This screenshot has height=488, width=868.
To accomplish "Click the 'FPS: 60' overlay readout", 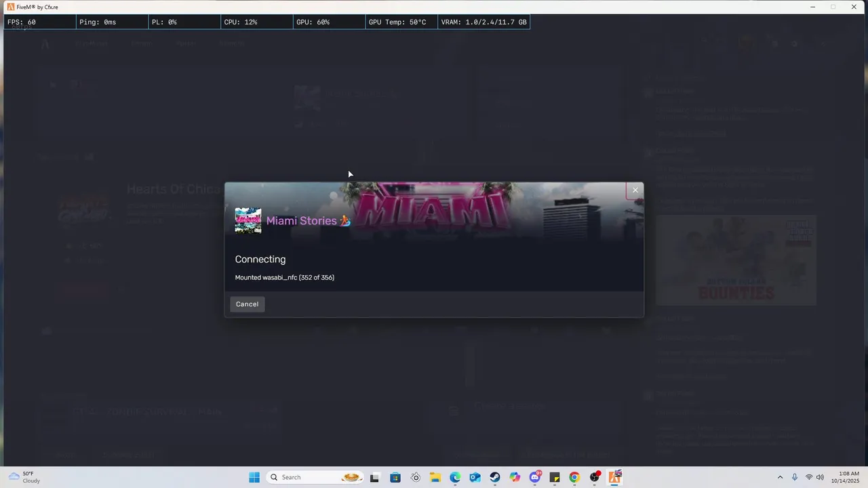I will 39,22.
